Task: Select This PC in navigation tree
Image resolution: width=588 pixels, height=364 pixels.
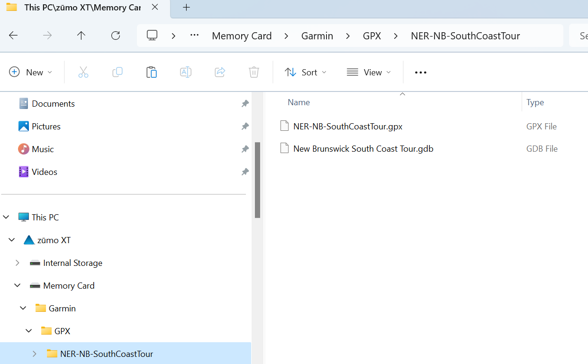Action: click(x=45, y=217)
